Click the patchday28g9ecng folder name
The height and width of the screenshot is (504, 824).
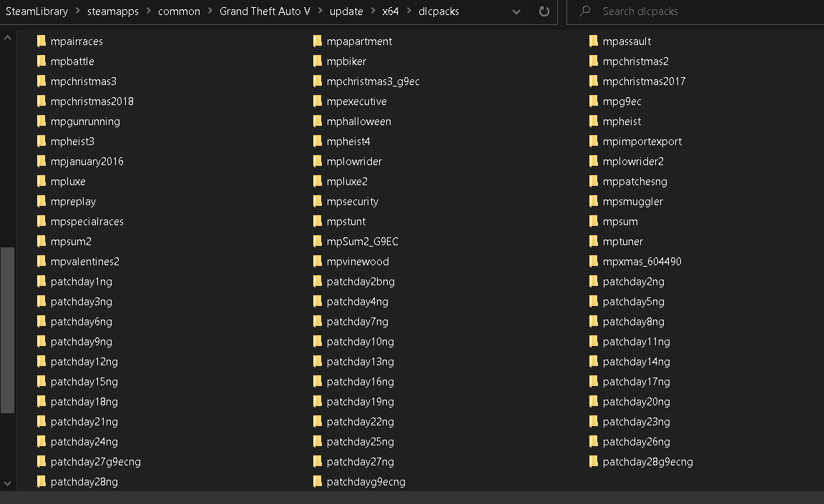pos(647,462)
